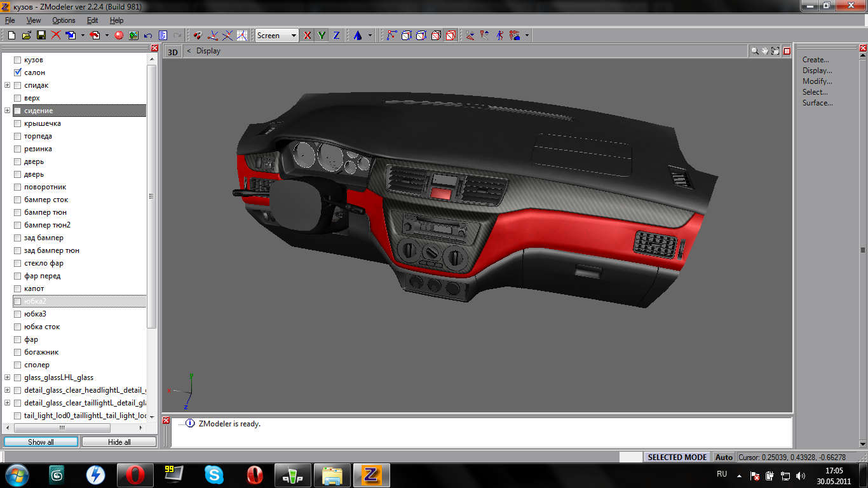Toggle the X axis constraint button
Screen dimensions: 868x488
(x=308, y=36)
